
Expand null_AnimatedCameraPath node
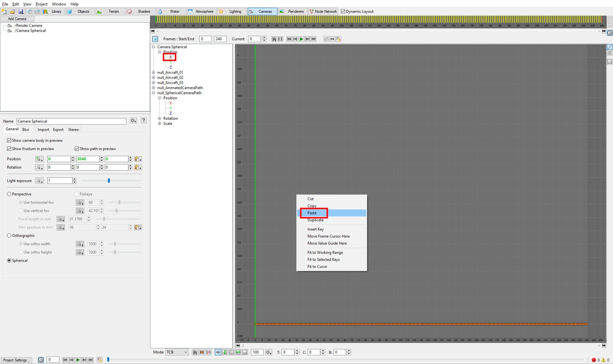[x=154, y=88]
